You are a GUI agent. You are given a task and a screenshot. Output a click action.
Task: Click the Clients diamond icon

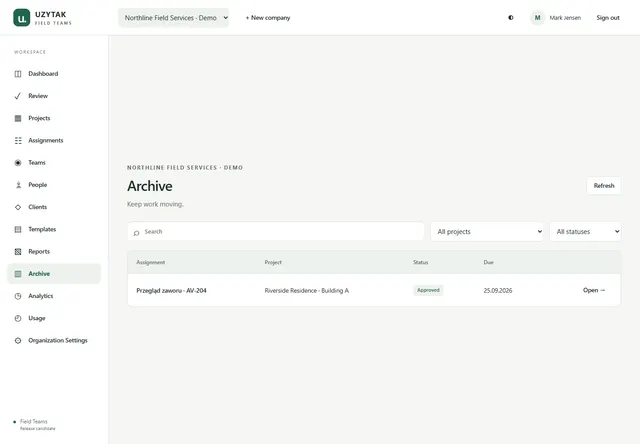point(18,207)
